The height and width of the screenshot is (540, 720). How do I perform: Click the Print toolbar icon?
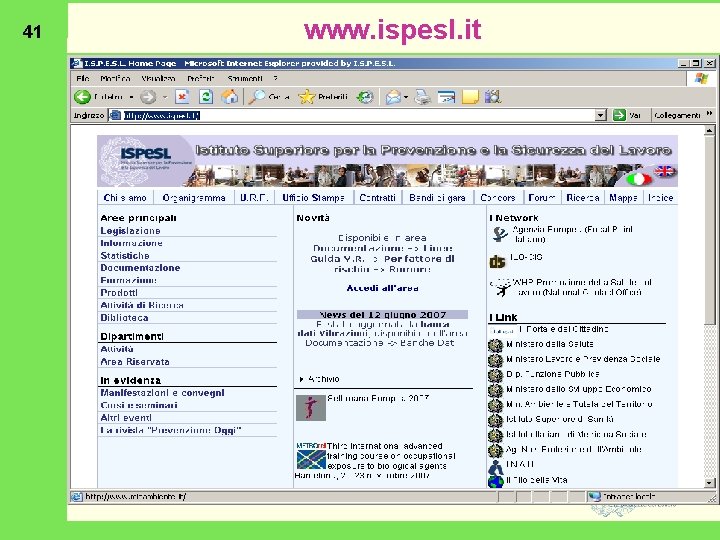point(422,97)
